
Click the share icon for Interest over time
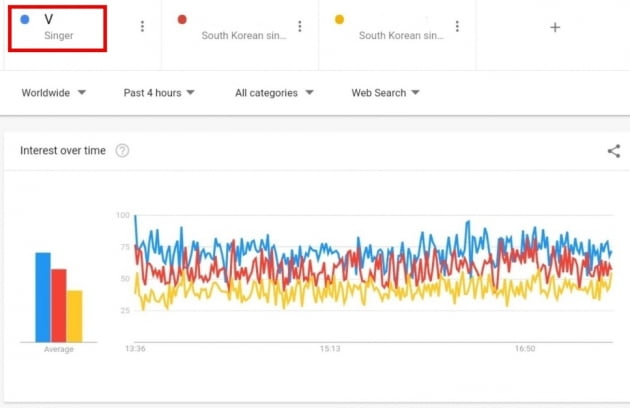614,151
